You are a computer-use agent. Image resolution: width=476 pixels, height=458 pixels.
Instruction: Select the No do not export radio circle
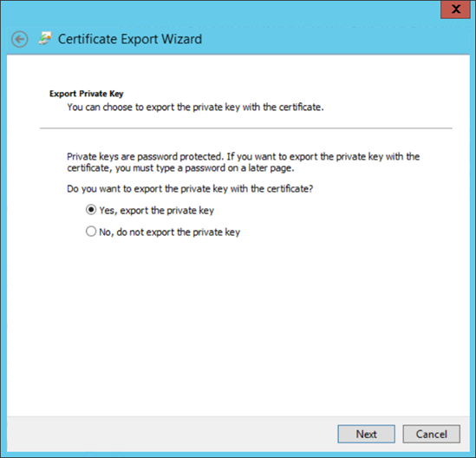click(91, 232)
